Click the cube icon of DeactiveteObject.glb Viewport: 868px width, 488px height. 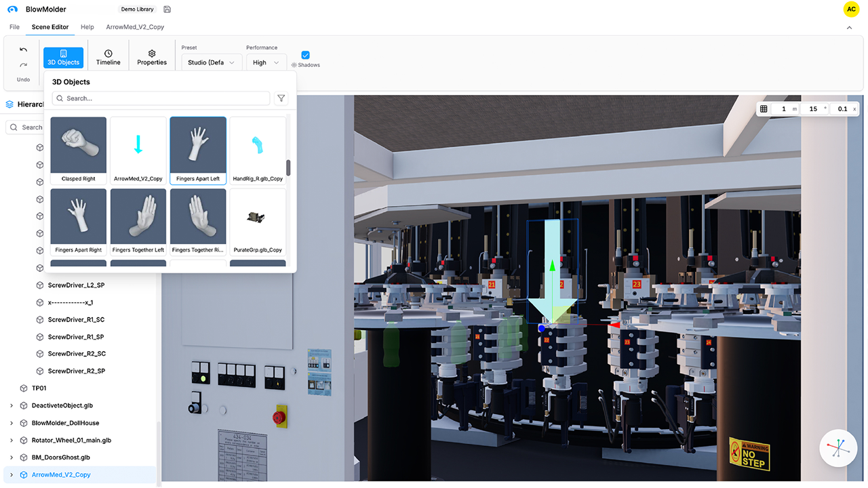click(24, 406)
